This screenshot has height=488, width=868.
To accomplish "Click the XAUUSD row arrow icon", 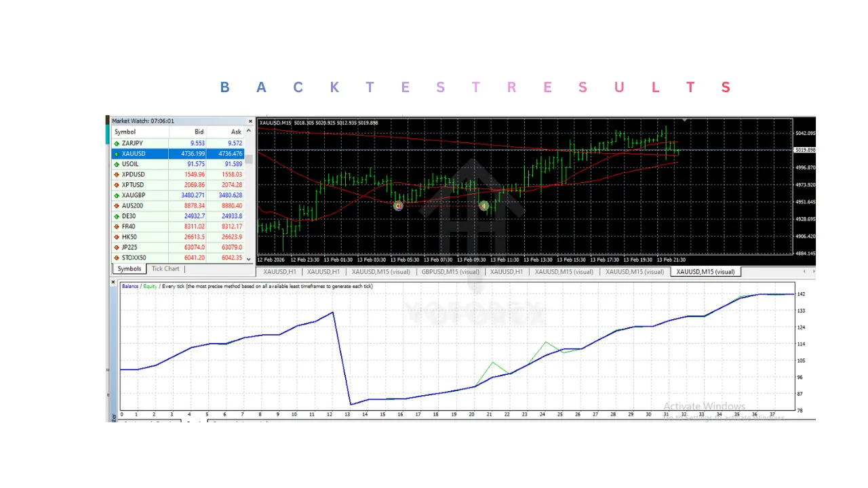I will click(117, 154).
